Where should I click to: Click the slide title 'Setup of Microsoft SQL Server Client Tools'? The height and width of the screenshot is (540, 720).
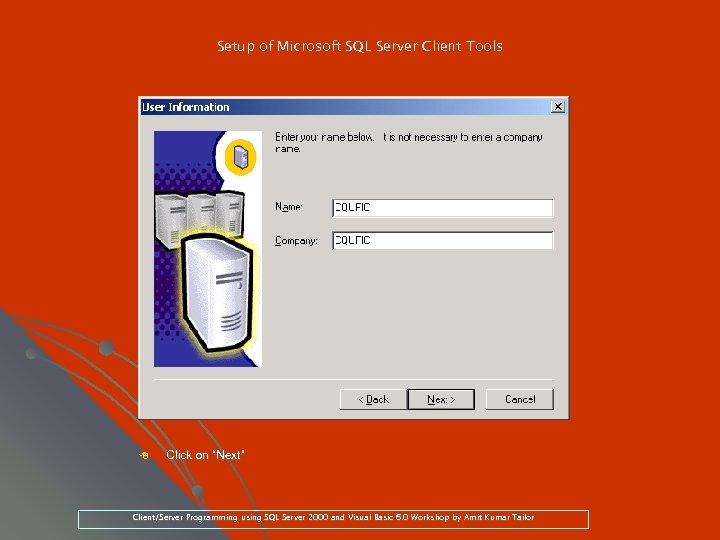coord(360,46)
